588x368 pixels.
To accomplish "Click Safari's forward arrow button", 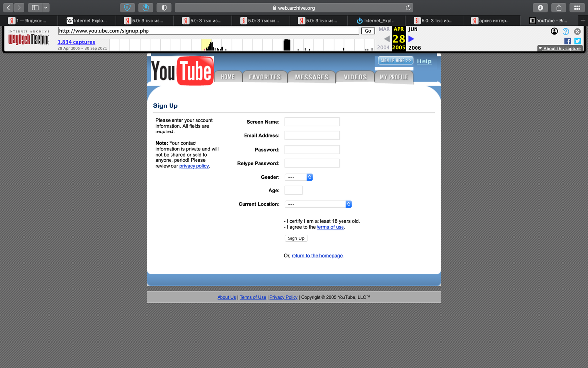I will (19, 8).
